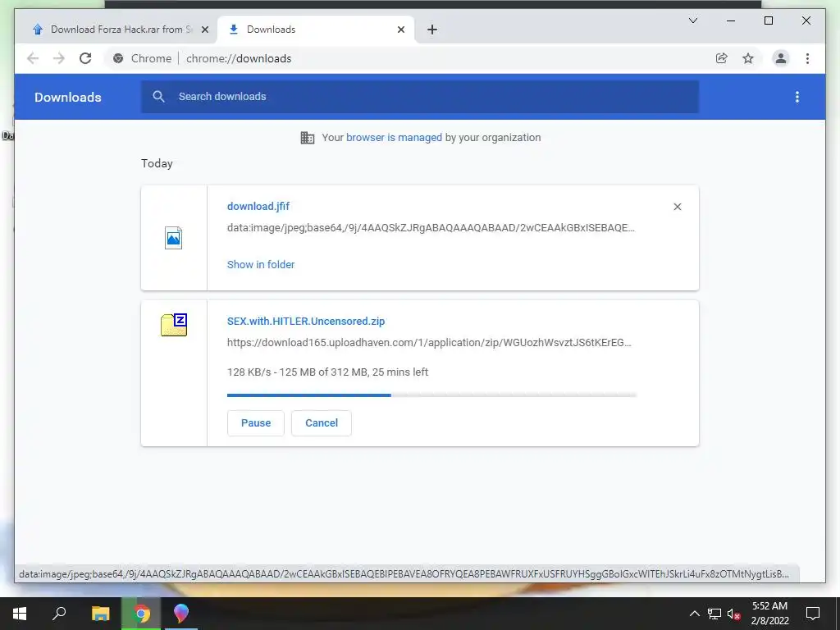
Task: Click the download progress bar
Action: [x=431, y=395]
